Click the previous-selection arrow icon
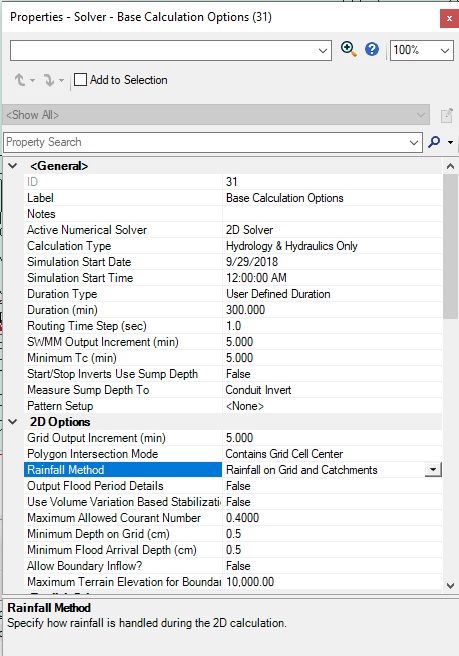The height and width of the screenshot is (656, 459). coord(20,80)
